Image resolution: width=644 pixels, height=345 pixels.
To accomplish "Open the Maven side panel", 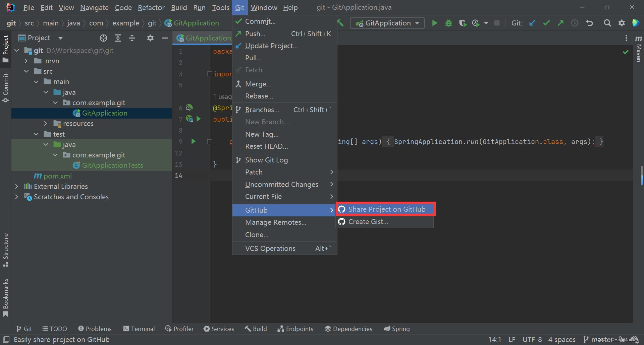I will coord(639,49).
